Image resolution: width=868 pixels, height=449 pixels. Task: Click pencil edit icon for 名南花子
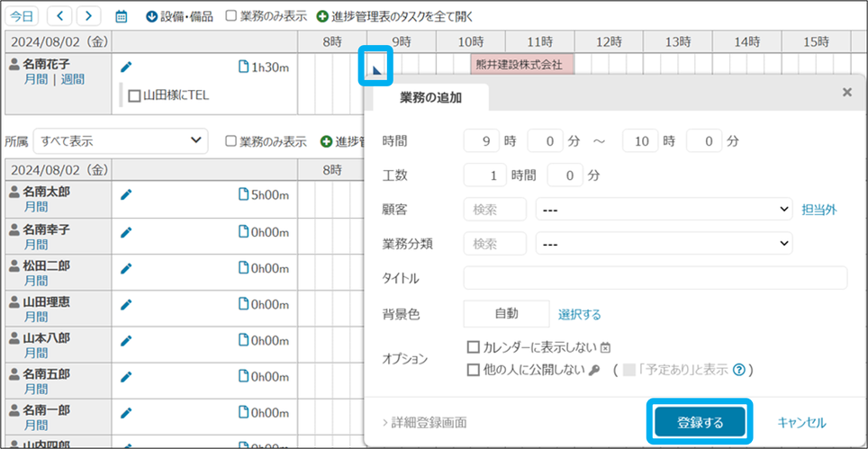[126, 67]
